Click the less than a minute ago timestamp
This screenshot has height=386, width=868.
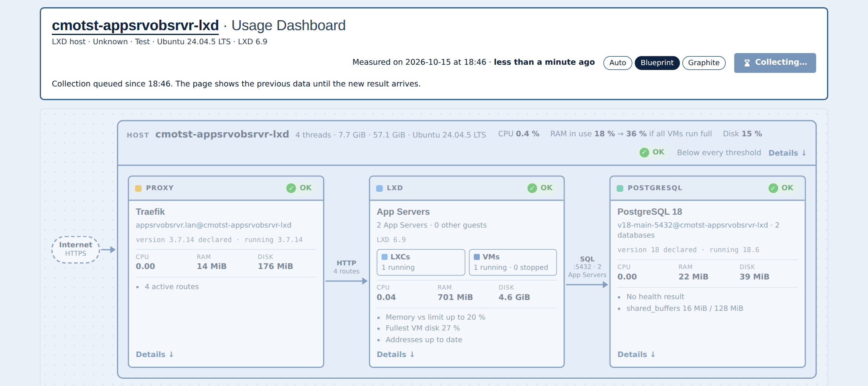(x=544, y=62)
